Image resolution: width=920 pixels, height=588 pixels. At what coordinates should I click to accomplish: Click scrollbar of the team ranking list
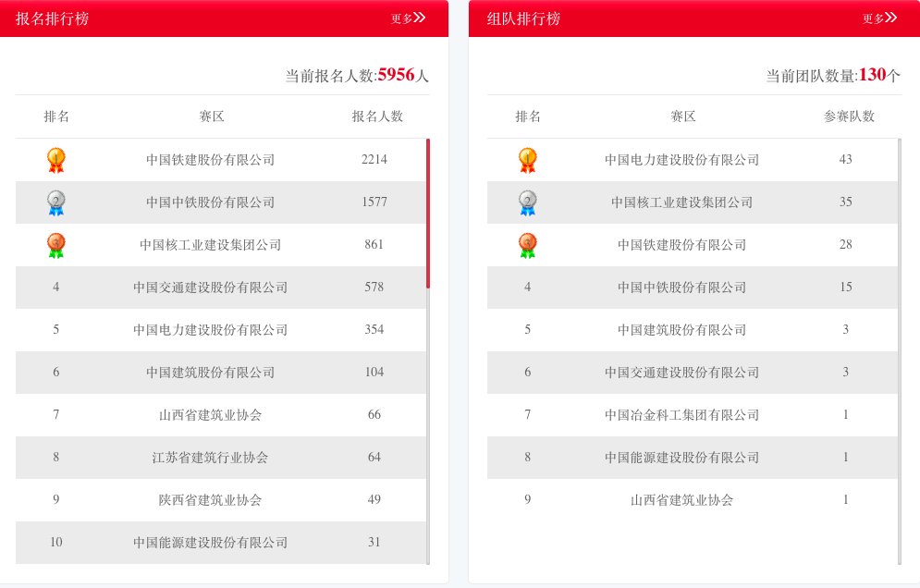900,351
